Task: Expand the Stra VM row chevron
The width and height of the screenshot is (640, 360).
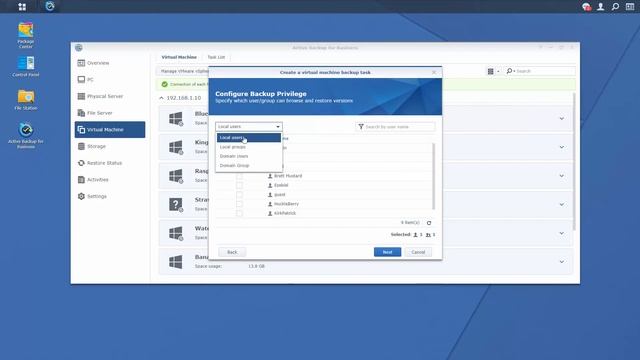Action: pos(562,204)
